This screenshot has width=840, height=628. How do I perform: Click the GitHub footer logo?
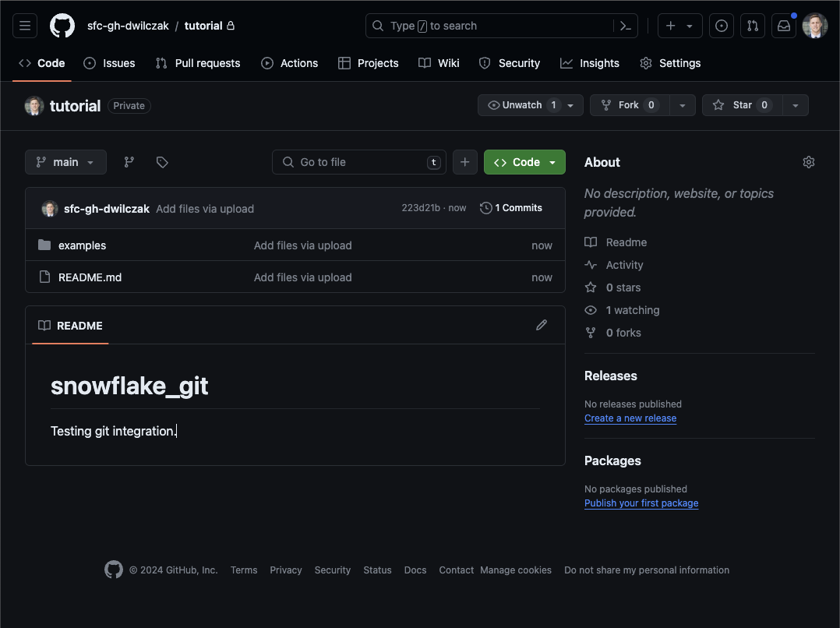coord(114,570)
